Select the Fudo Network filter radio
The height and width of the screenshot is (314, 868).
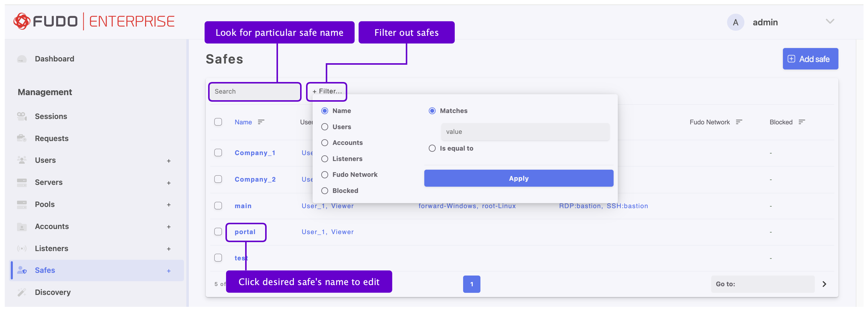[x=325, y=175]
